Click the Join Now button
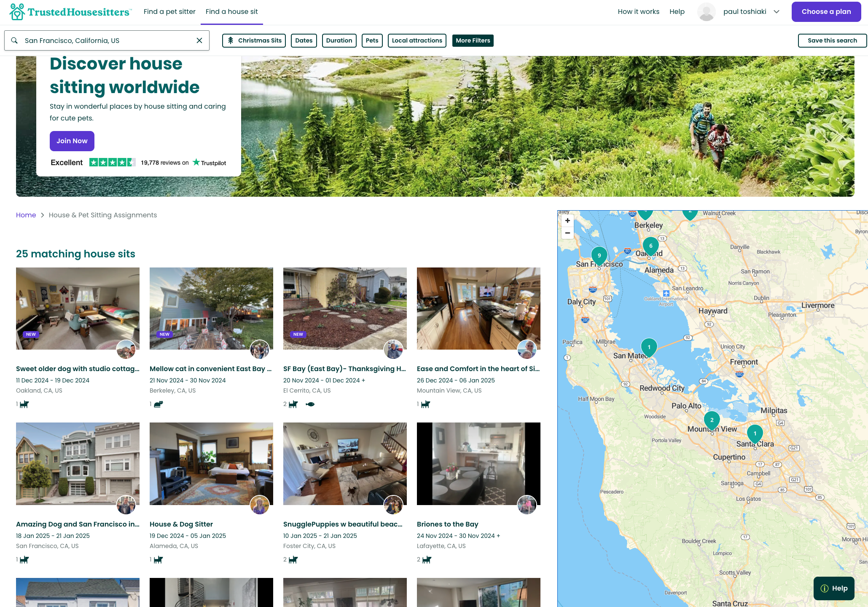868x607 pixels. (x=72, y=141)
